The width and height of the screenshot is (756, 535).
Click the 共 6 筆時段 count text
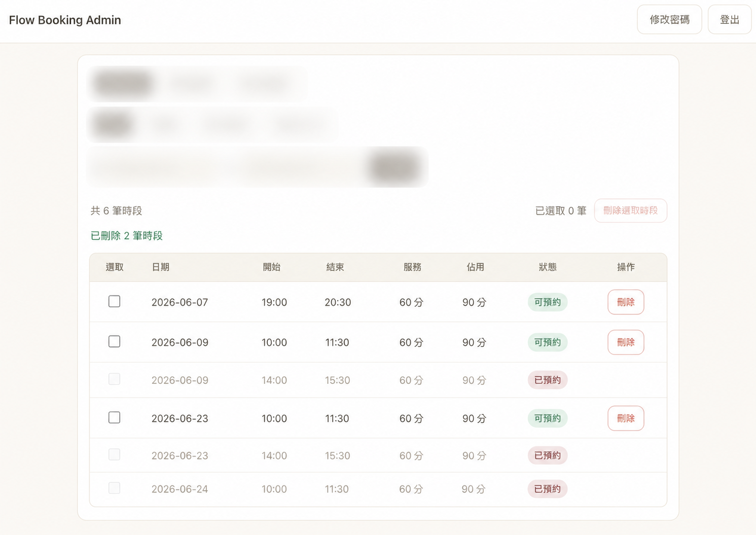[x=116, y=210]
